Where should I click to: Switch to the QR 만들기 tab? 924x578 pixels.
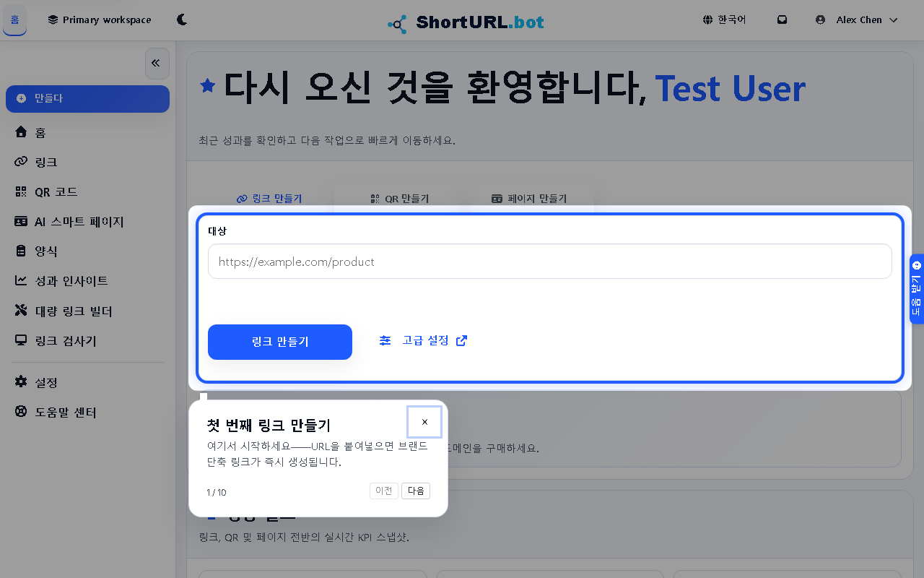(x=399, y=199)
